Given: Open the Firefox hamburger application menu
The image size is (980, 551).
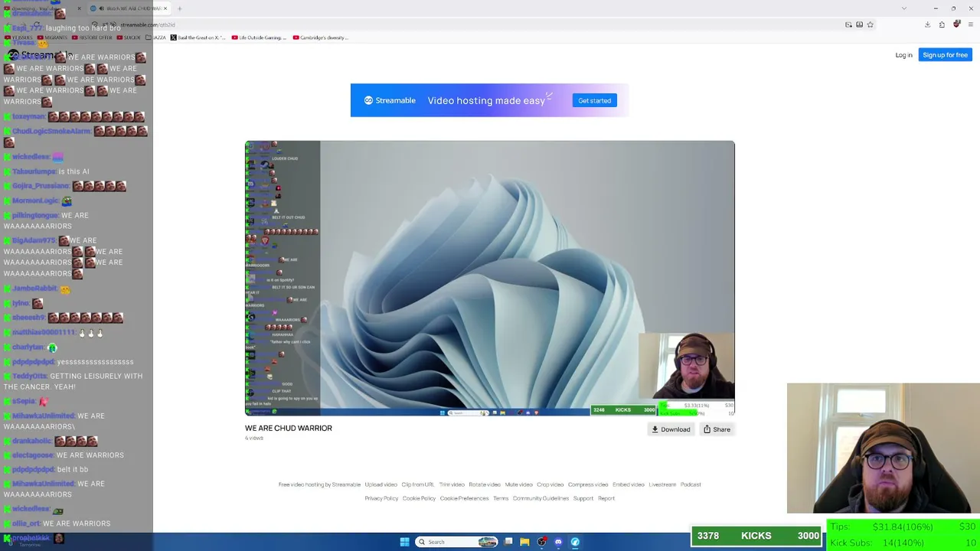Looking at the screenshot, I should coord(970,24).
